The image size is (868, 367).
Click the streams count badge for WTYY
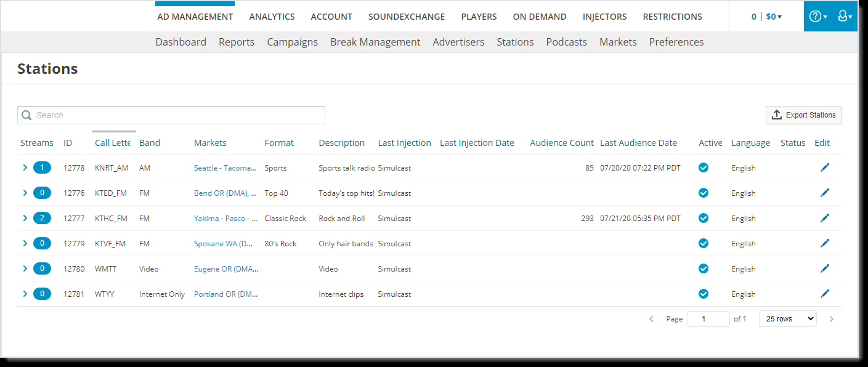(42, 294)
